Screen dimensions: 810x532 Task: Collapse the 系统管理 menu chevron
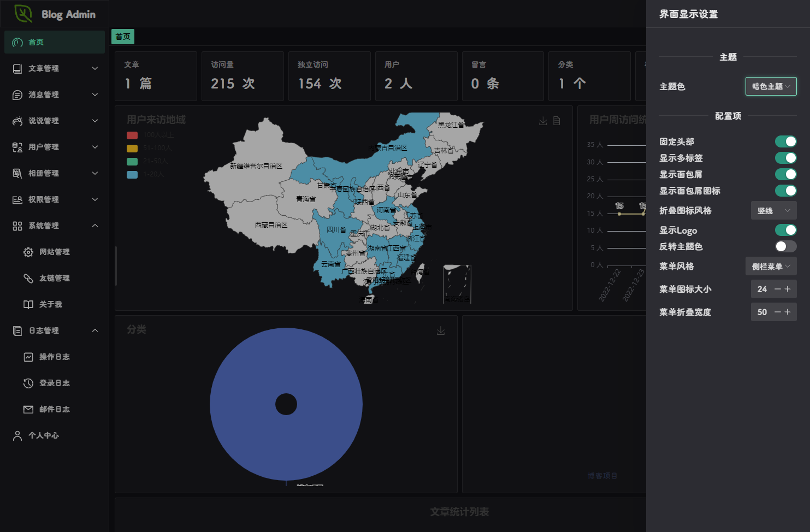pyautogui.click(x=95, y=226)
